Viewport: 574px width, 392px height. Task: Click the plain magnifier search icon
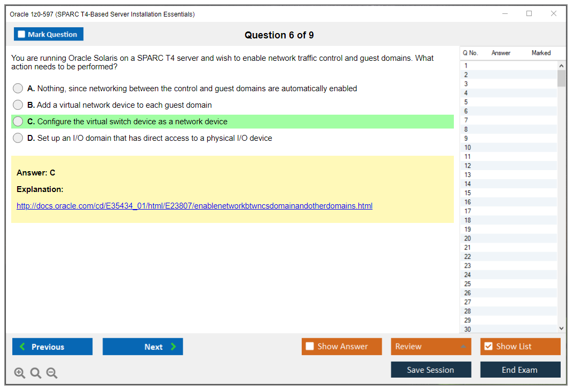pos(35,373)
